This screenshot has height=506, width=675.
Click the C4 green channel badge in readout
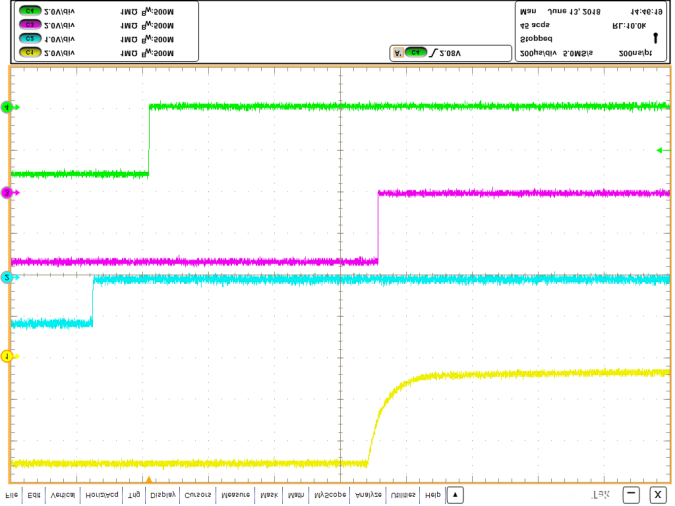(30, 11)
